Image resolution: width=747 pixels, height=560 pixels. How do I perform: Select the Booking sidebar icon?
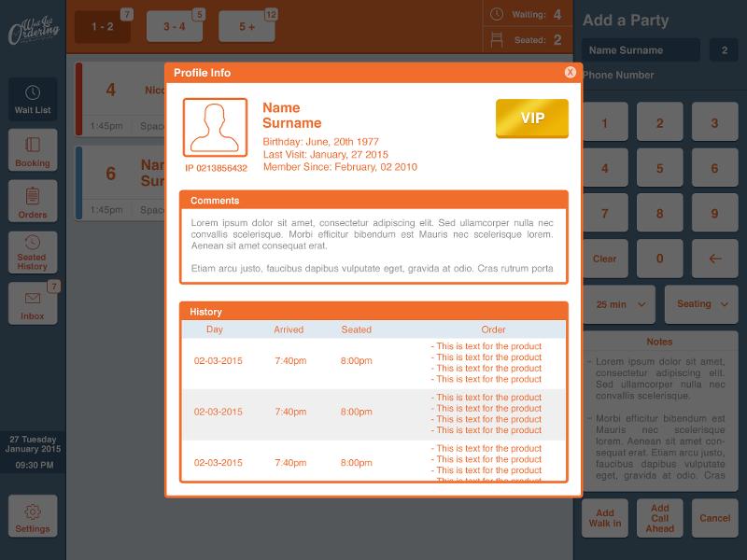point(32,149)
